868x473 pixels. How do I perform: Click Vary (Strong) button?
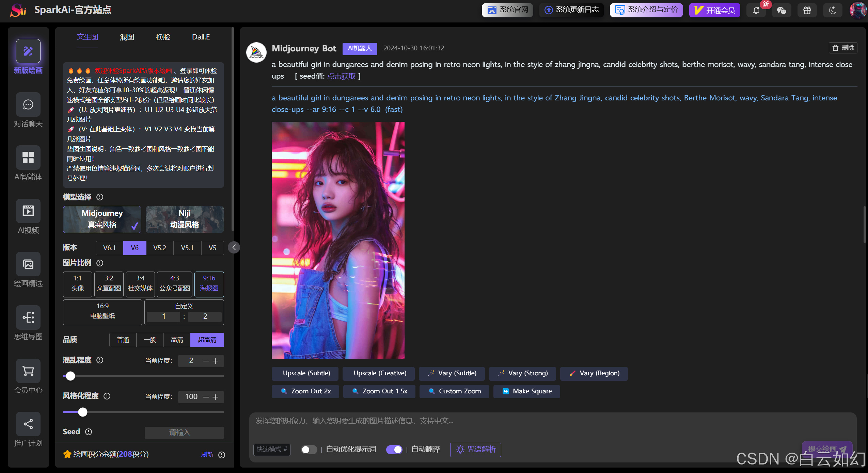pos(522,373)
